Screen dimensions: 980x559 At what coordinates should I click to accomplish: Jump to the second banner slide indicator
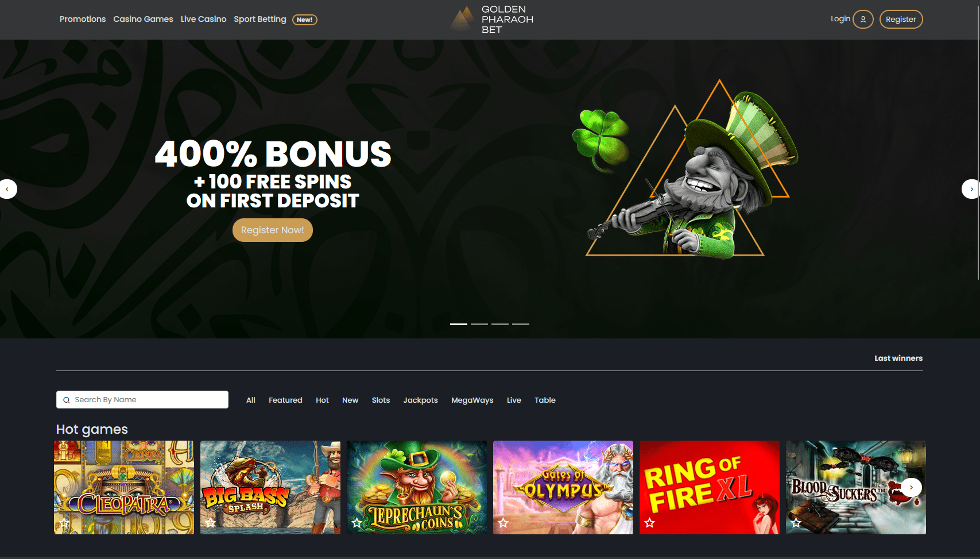[x=479, y=324]
